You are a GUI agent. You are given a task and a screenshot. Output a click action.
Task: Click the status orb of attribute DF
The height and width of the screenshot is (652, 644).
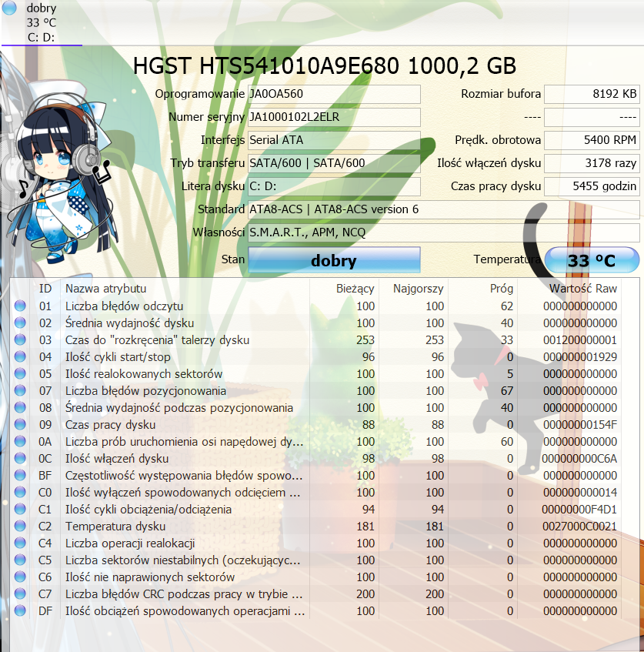pos(20,611)
